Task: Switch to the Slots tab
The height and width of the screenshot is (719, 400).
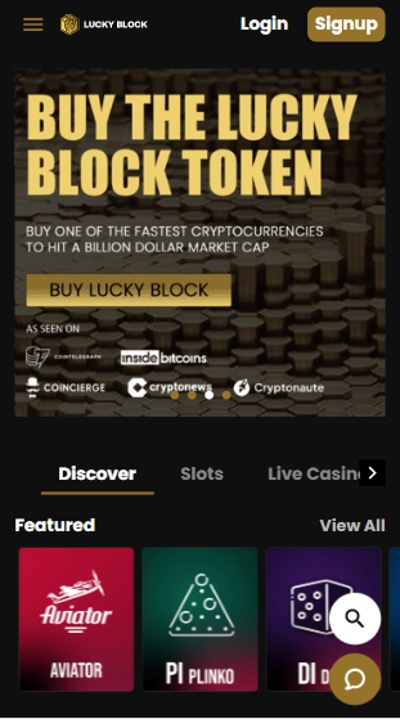Action: click(202, 474)
